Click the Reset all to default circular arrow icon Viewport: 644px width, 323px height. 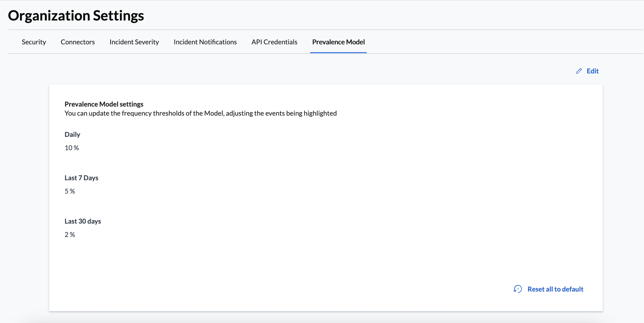point(518,289)
